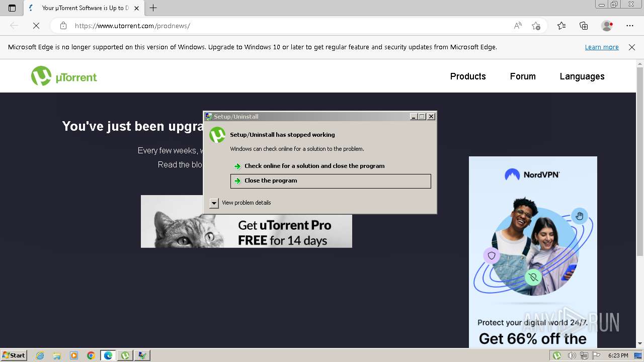This screenshot has width=644, height=362.
Task: Click the NordVPN advertisement
Action: click(533, 252)
